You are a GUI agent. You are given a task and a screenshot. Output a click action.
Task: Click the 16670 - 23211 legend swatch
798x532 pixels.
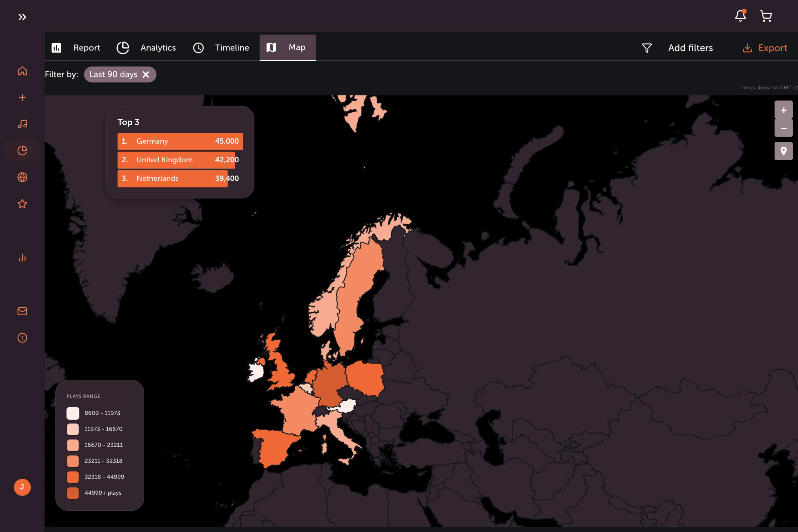pos(73,445)
